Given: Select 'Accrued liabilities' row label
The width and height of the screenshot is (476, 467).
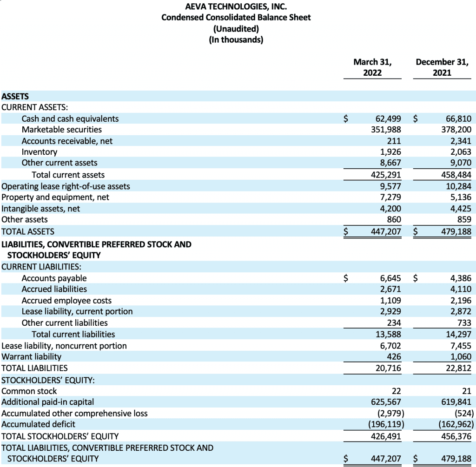Looking at the screenshot, I should pos(54,289).
